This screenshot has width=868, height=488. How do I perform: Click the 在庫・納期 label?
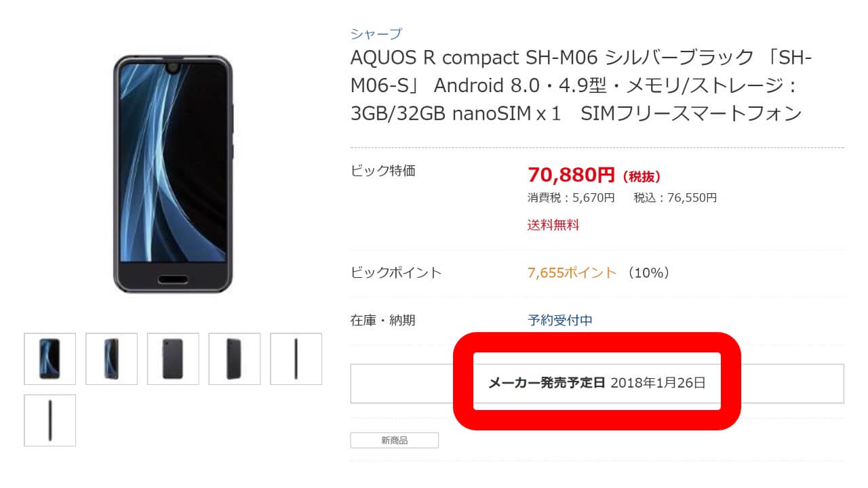382,320
